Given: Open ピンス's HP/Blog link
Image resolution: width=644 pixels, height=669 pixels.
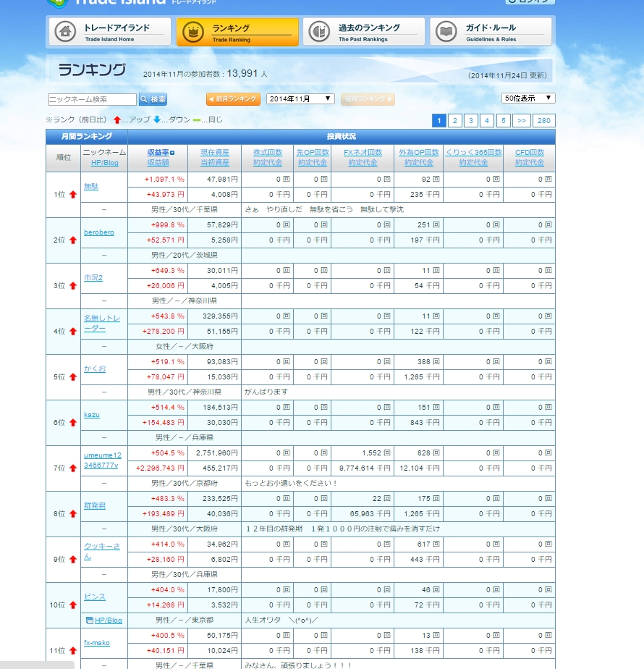Looking at the screenshot, I should [109, 620].
